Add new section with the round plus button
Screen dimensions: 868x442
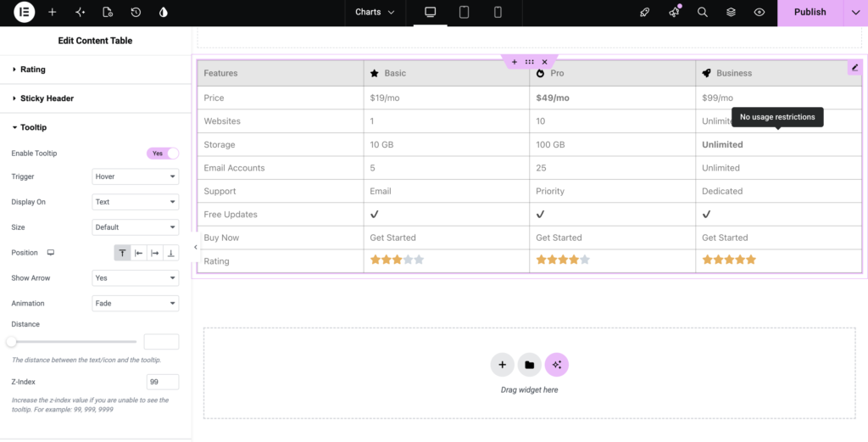(x=502, y=365)
